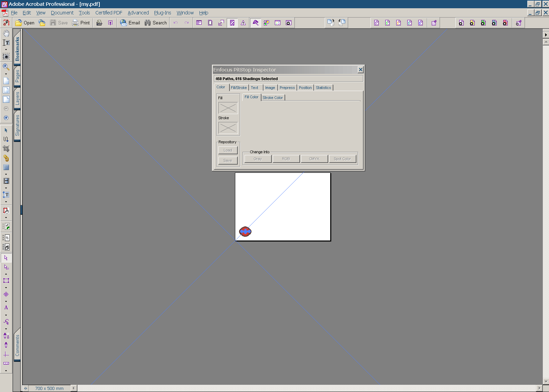Image resolution: width=549 pixels, height=392 pixels.
Task: Click the 700 x 500 mm page size field
Action: (x=49, y=388)
